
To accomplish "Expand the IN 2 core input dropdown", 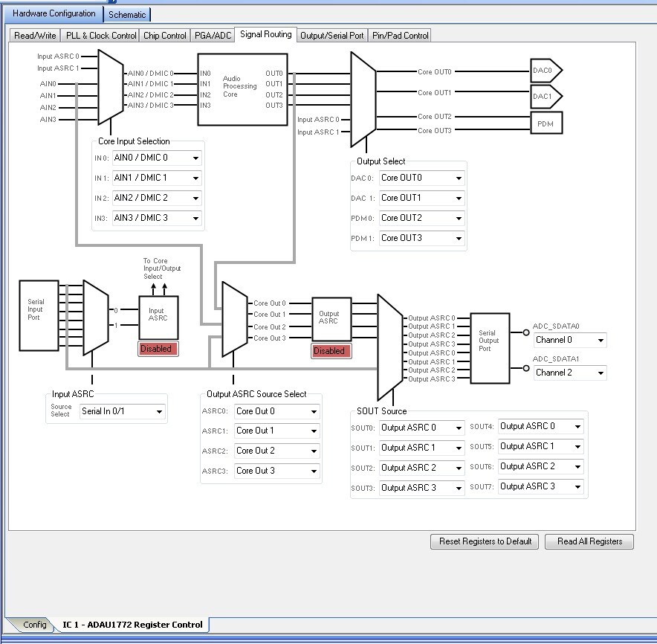I will (x=157, y=198).
